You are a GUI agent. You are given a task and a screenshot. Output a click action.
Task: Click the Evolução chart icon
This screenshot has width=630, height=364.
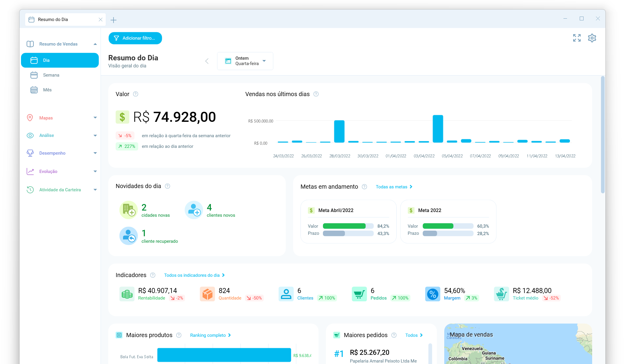click(x=30, y=172)
